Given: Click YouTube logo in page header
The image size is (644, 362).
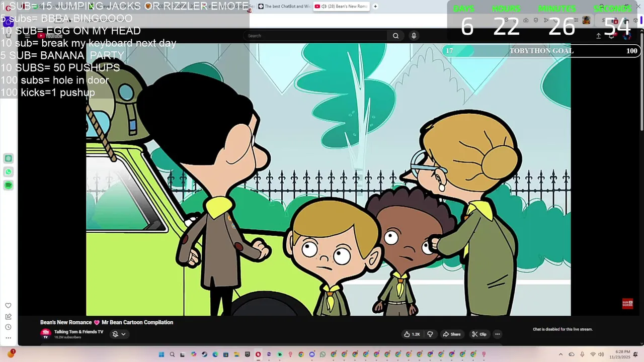Looking at the screenshot, I should (50, 36).
